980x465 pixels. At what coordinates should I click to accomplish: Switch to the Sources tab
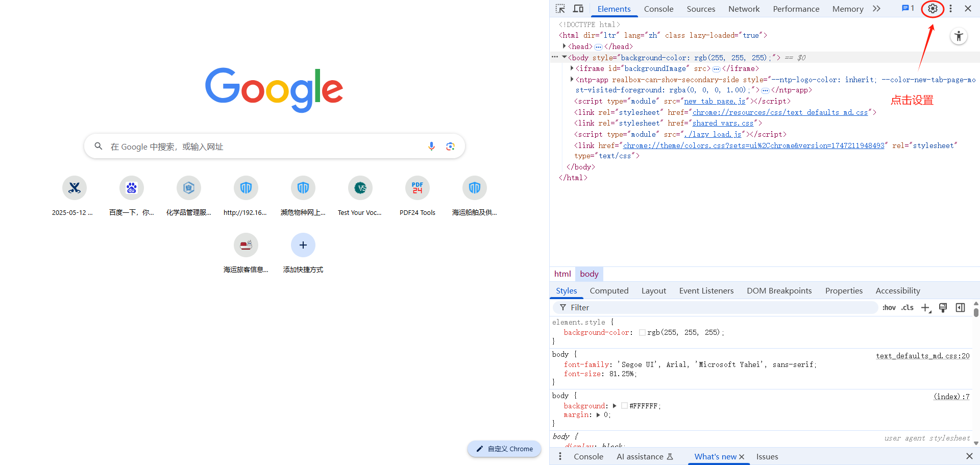click(x=701, y=9)
